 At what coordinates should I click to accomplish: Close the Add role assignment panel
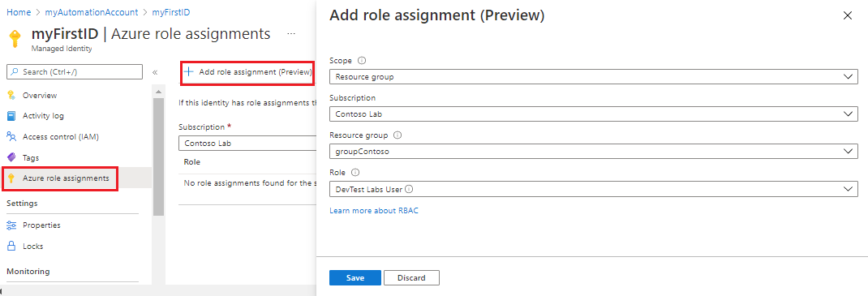click(847, 15)
